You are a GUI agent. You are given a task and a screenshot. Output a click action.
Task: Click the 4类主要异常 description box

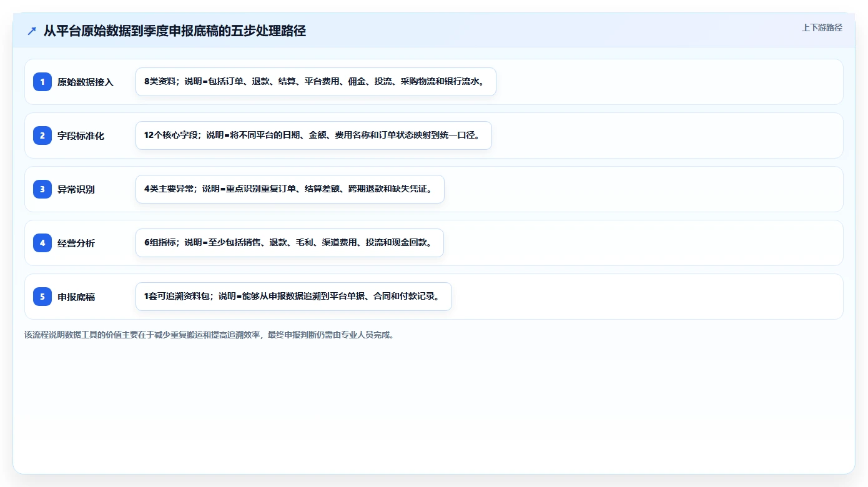click(x=290, y=189)
